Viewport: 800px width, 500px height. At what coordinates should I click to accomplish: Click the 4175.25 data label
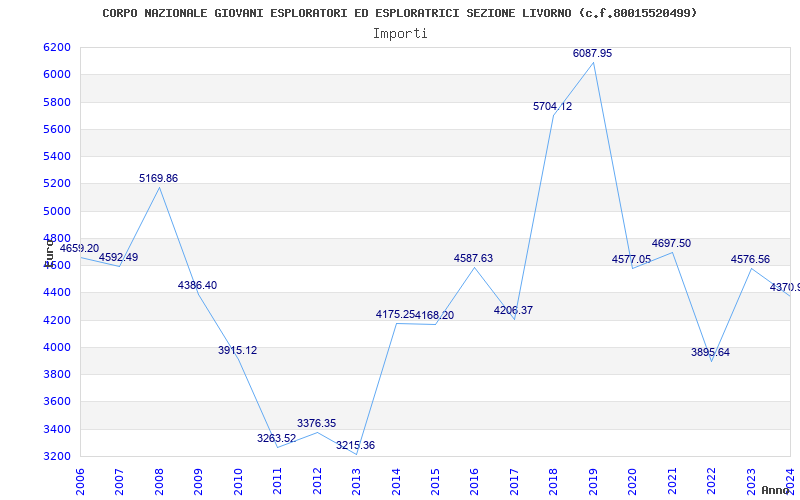395,314
